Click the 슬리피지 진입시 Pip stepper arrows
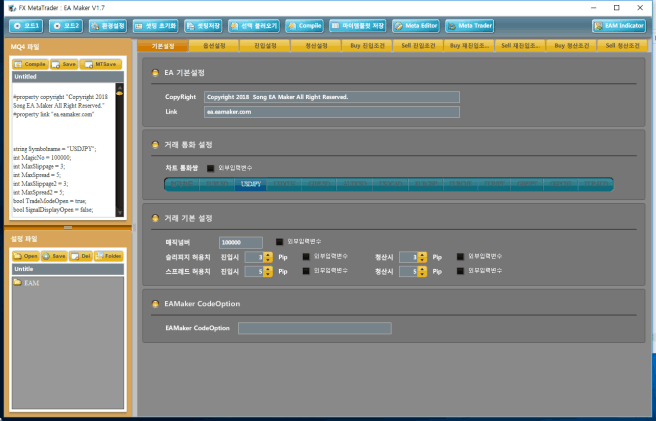656x421 pixels. (270, 257)
